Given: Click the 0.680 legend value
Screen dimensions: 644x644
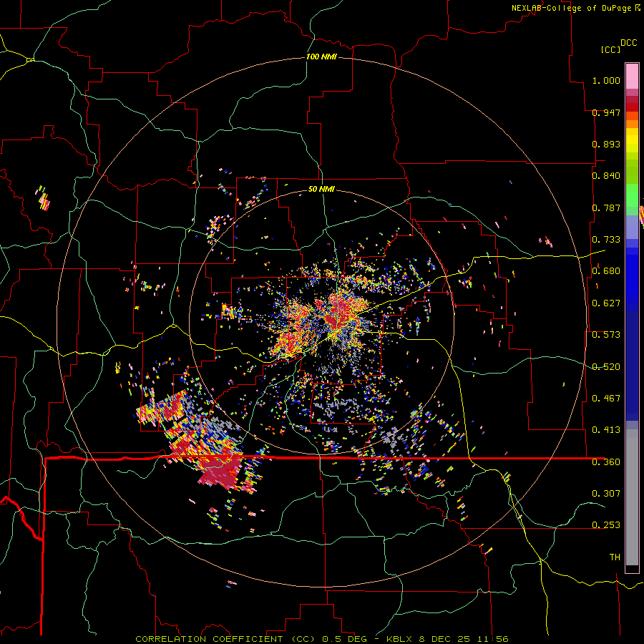Looking at the screenshot, I should point(606,271).
